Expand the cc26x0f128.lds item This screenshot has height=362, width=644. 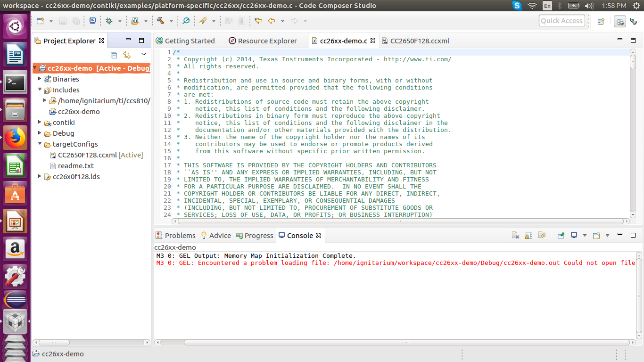tap(40, 177)
